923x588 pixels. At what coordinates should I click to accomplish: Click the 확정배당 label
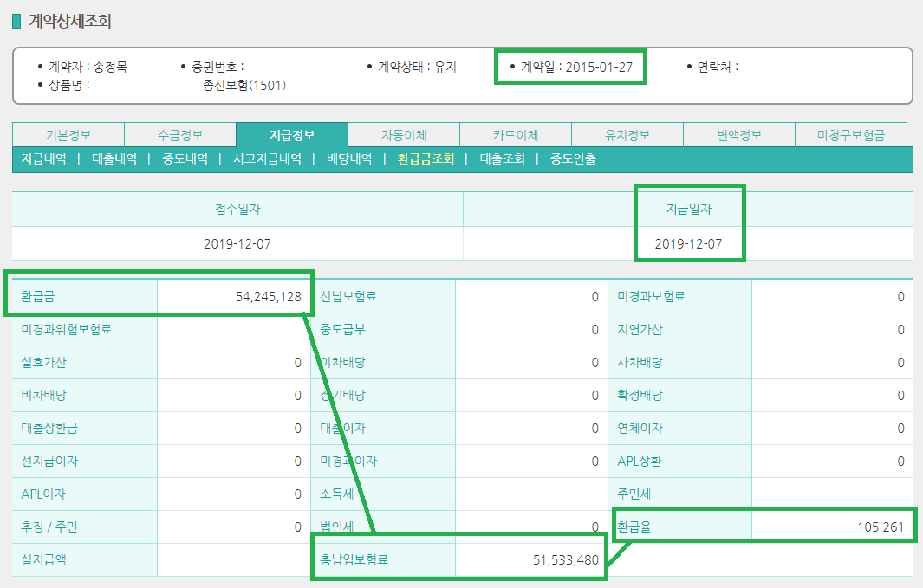pos(640,395)
